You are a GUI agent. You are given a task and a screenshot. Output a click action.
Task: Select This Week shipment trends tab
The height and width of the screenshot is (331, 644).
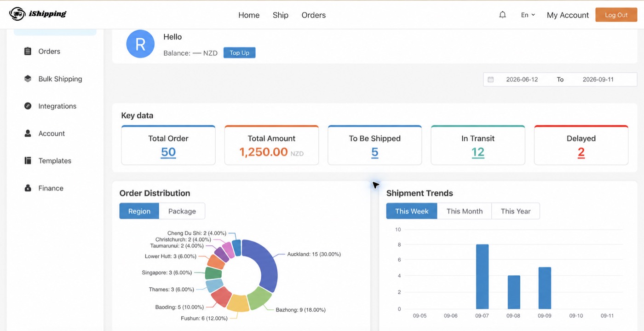pyautogui.click(x=412, y=211)
